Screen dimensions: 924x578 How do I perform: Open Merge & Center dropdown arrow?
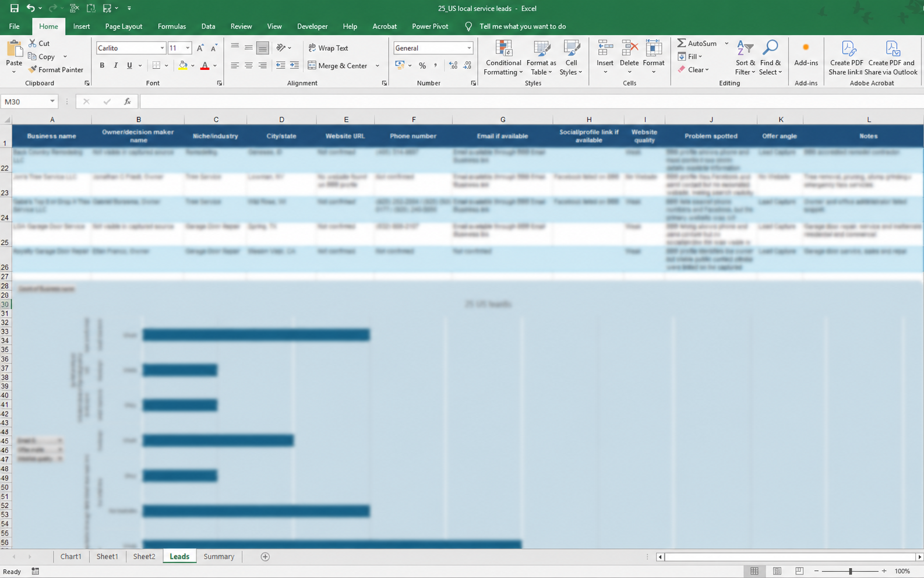pos(378,65)
